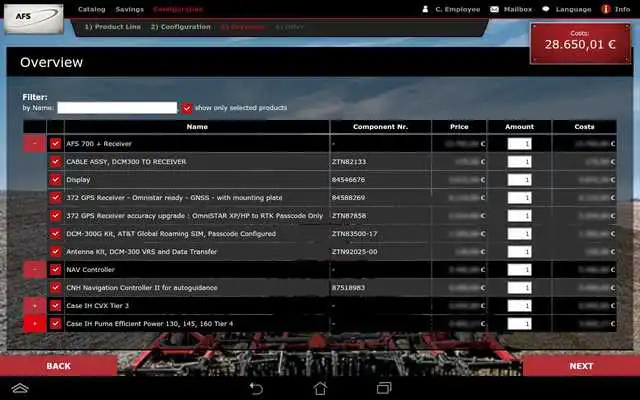
Task: Click the BACK button
Action: [59, 366]
